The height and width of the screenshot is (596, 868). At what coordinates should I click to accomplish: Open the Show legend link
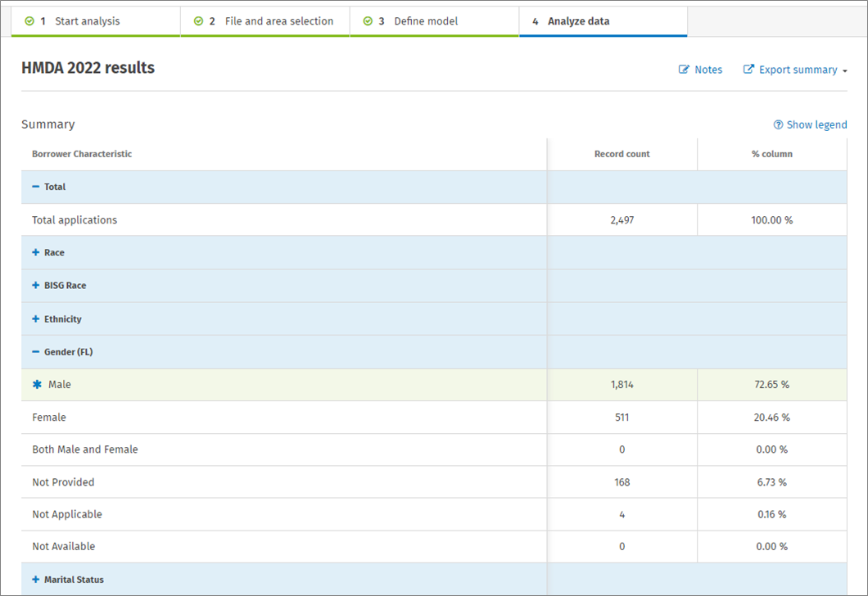(816, 125)
